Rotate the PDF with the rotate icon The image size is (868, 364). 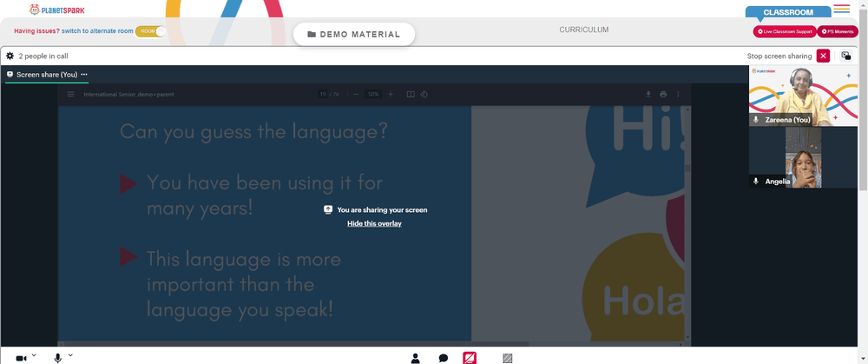click(x=424, y=94)
